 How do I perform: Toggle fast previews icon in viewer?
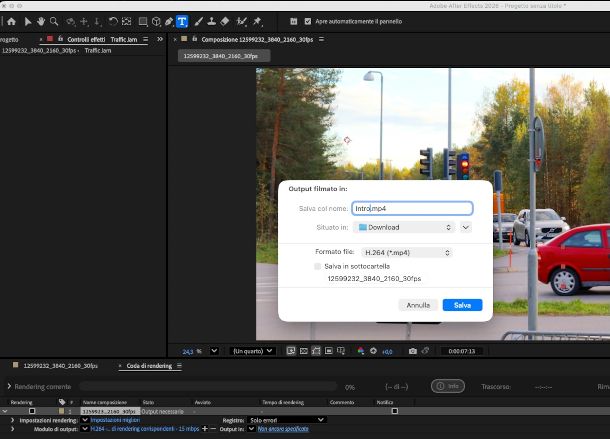(291, 351)
